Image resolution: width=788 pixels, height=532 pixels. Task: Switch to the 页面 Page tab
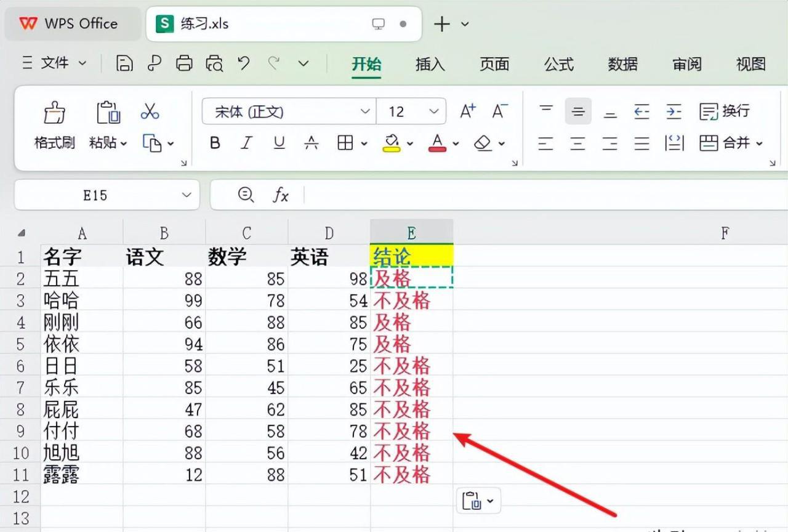(x=494, y=63)
